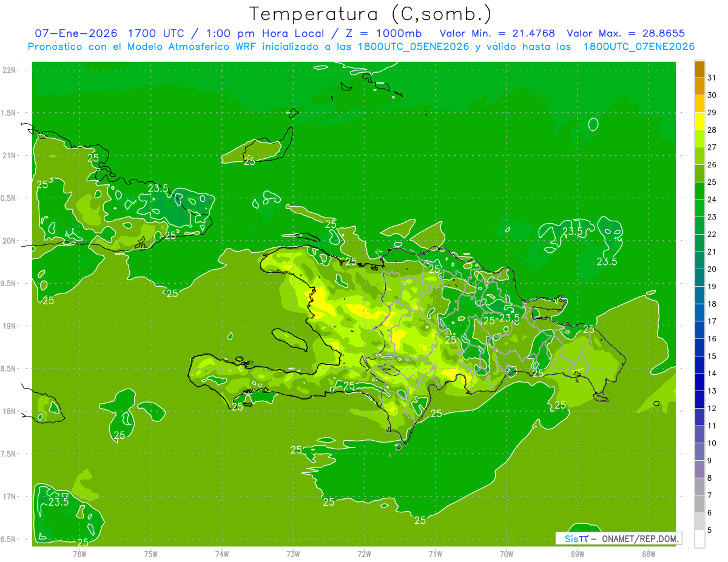
Task: Click the "31" label on the color scale
Action: point(712,78)
